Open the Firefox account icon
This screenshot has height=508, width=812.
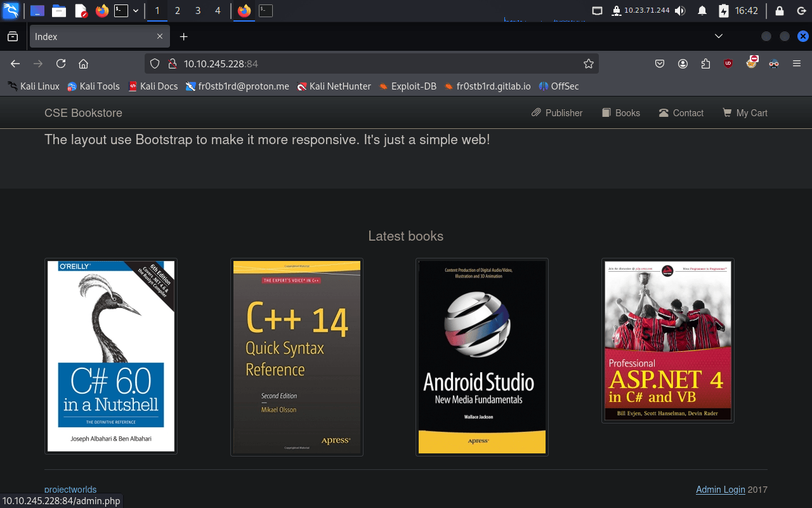click(x=683, y=63)
